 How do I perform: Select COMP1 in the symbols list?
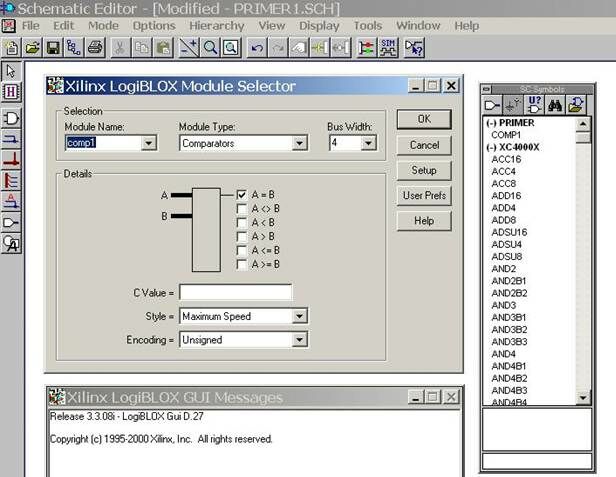pyautogui.click(x=506, y=135)
